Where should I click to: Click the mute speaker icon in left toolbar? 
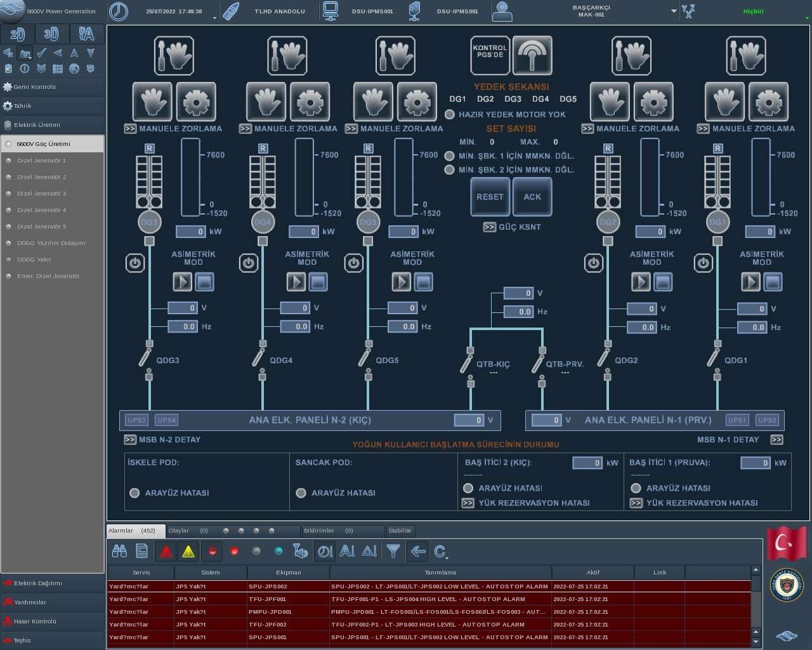(8, 53)
